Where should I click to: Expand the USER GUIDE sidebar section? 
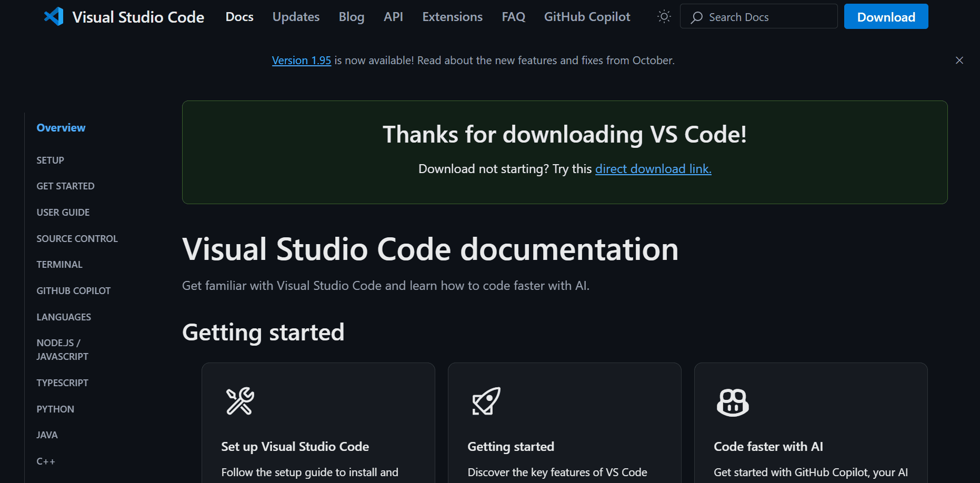(63, 213)
